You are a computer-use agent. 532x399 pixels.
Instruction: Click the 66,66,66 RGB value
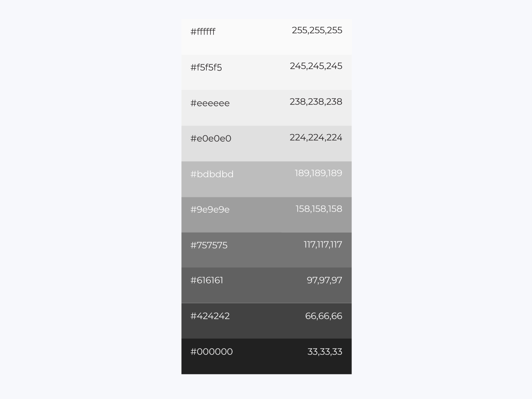pos(324,316)
